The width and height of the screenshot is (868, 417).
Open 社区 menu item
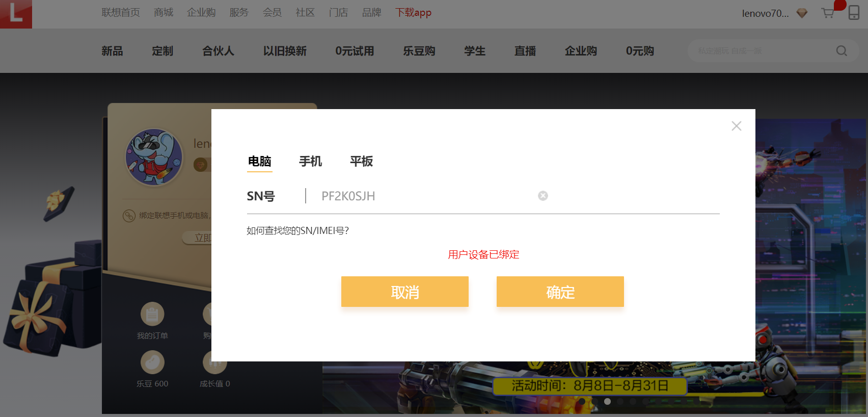point(306,13)
